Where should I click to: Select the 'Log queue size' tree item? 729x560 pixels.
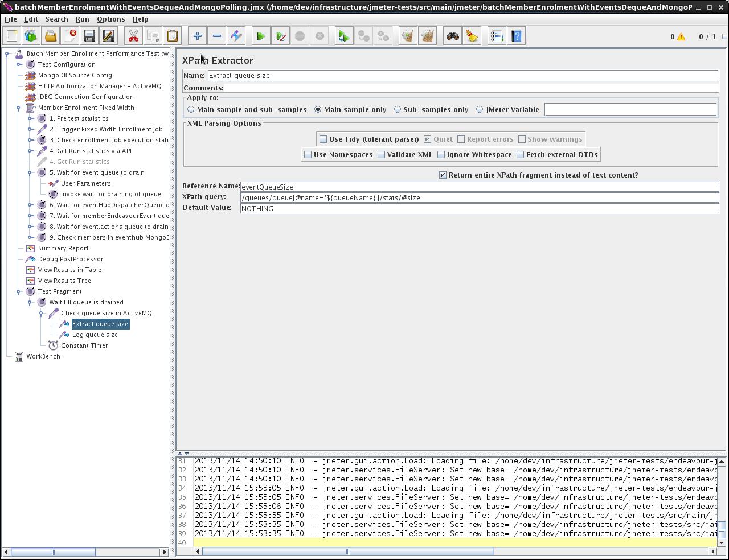click(x=95, y=335)
